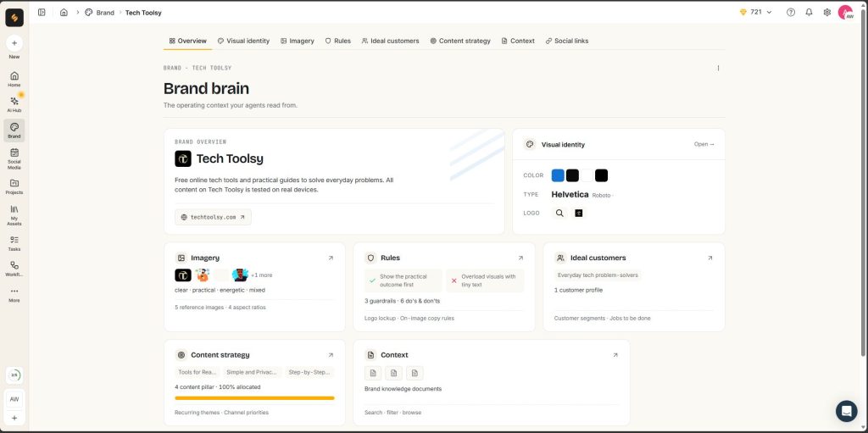Open My Assets in the sidebar
Viewport: 868px width, 433px height.
click(x=14, y=215)
